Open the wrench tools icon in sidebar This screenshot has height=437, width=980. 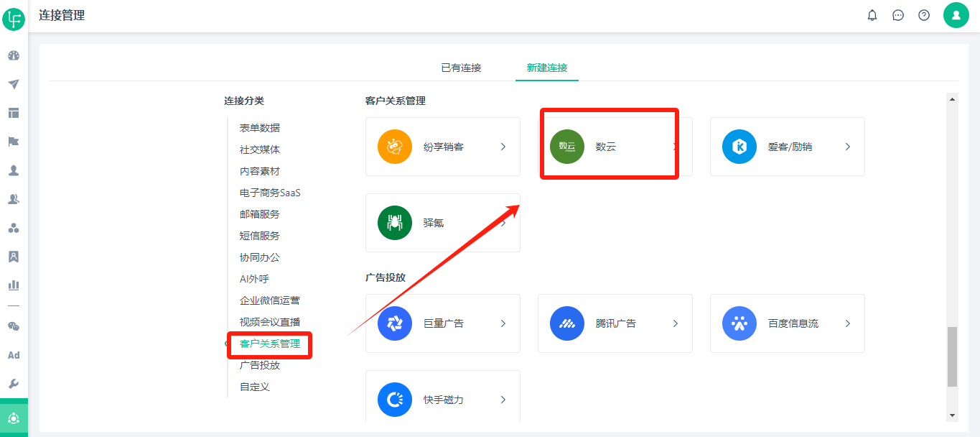[x=14, y=384]
